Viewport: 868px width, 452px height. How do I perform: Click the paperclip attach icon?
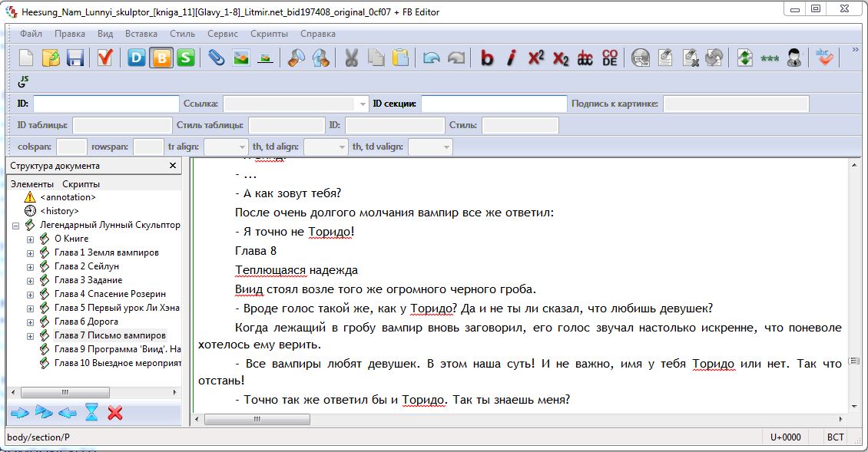click(x=217, y=58)
